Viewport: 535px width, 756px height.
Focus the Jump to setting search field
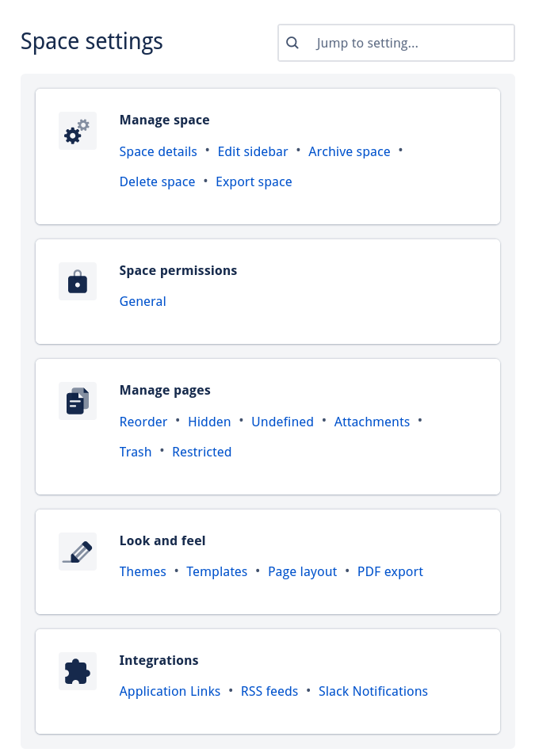pos(396,43)
